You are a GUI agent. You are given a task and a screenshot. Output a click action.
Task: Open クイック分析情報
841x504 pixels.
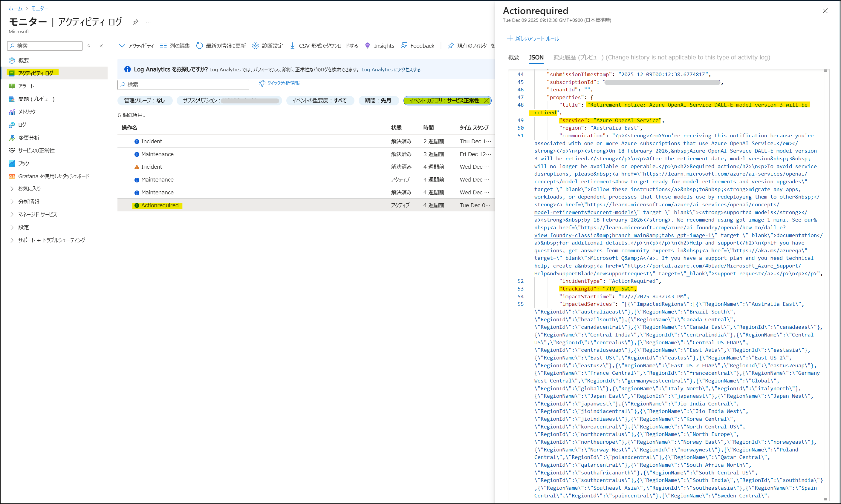point(279,83)
